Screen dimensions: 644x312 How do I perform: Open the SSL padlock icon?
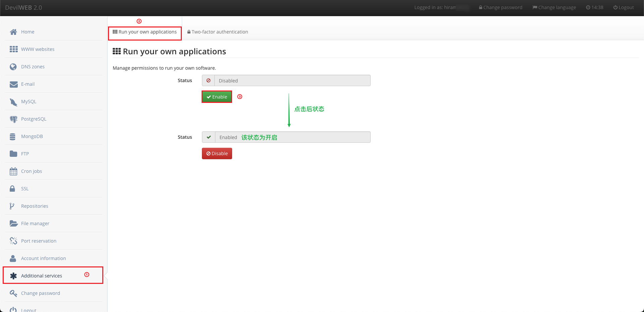click(x=12, y=189)
